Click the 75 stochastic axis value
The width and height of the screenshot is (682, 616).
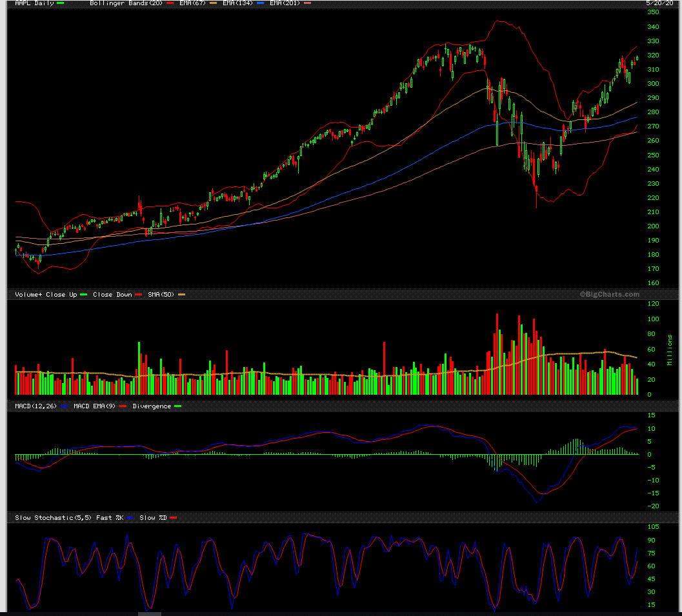651,553
